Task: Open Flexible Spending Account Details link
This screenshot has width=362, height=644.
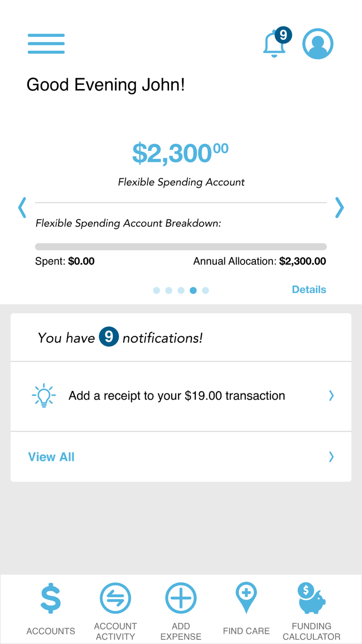Action: pos(309,289)
